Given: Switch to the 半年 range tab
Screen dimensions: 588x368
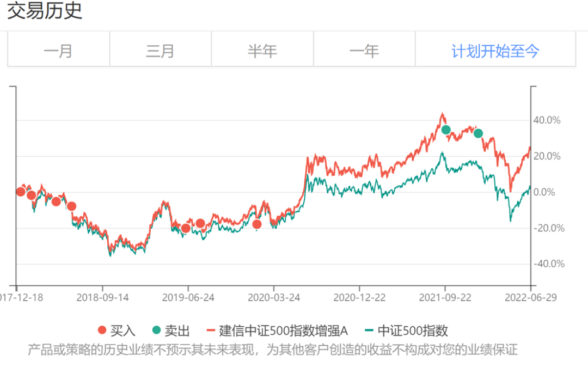Looking at the screenshot, I should pos(262,50).
